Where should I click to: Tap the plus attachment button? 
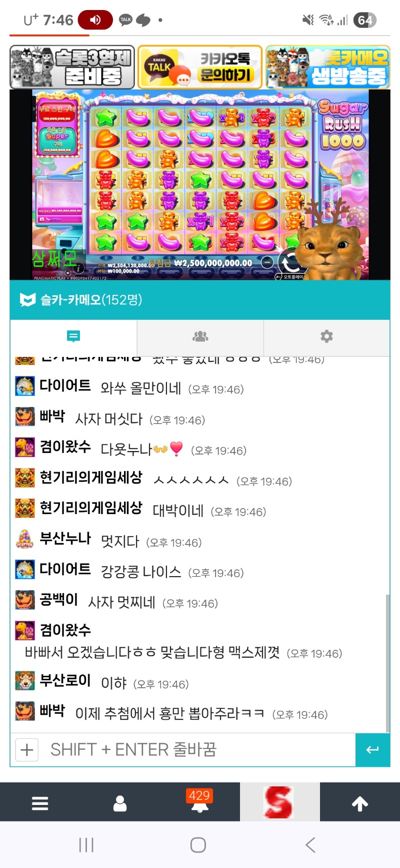[x=27, y=750]
